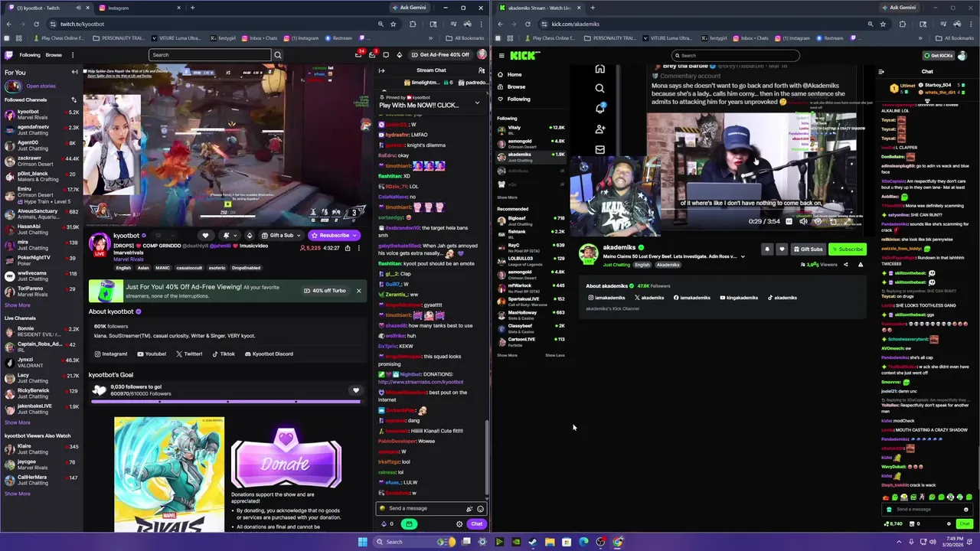Sort Twitch Followed Channels list

(x=74, y=99)
